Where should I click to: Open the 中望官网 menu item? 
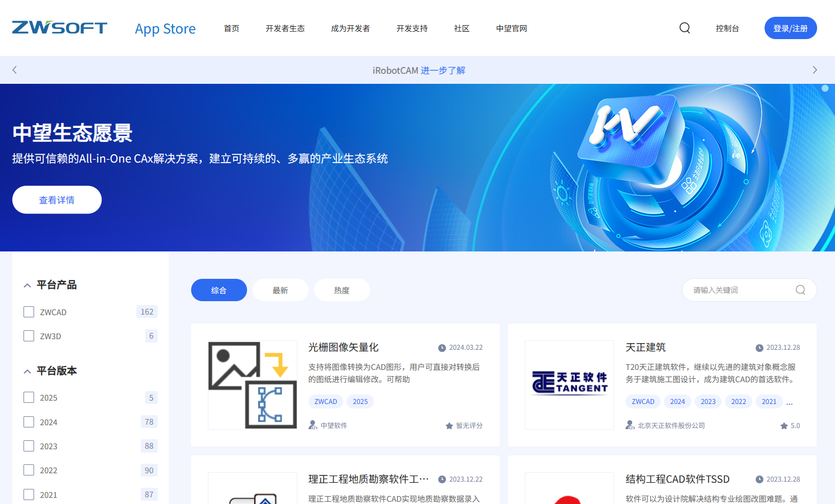coord(511,28)
